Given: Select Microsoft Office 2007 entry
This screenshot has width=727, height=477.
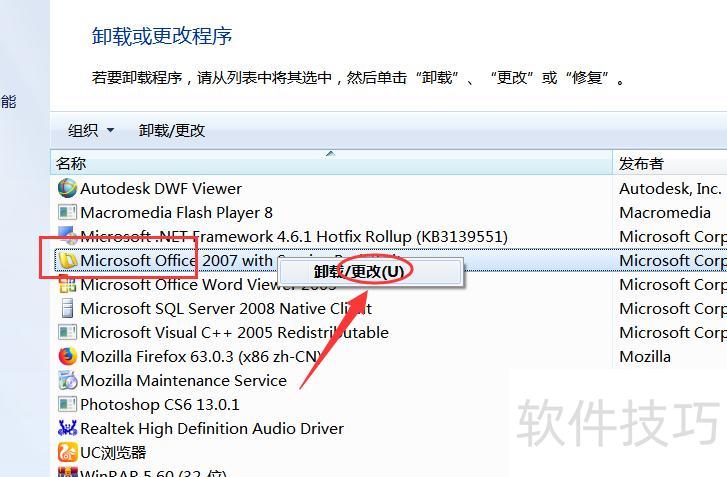Looking at the screenshot, I should [x=176, y=261].
